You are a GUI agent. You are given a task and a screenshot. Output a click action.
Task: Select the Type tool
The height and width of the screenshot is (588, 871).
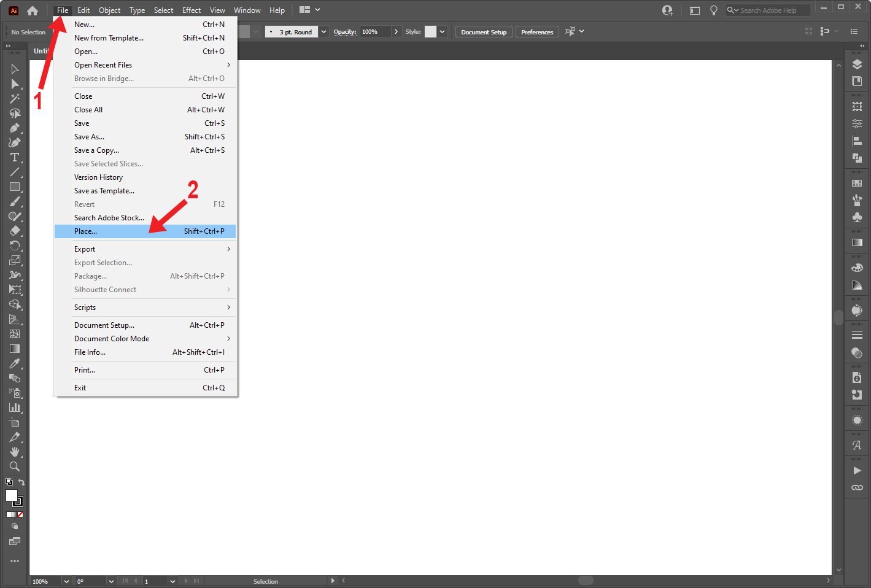pos(15,158)
